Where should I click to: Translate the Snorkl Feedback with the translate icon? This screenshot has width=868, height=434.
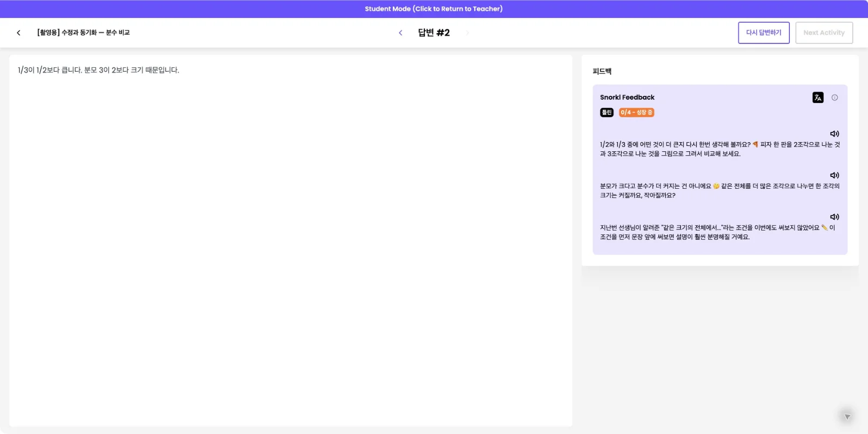[x=818, y=98]
